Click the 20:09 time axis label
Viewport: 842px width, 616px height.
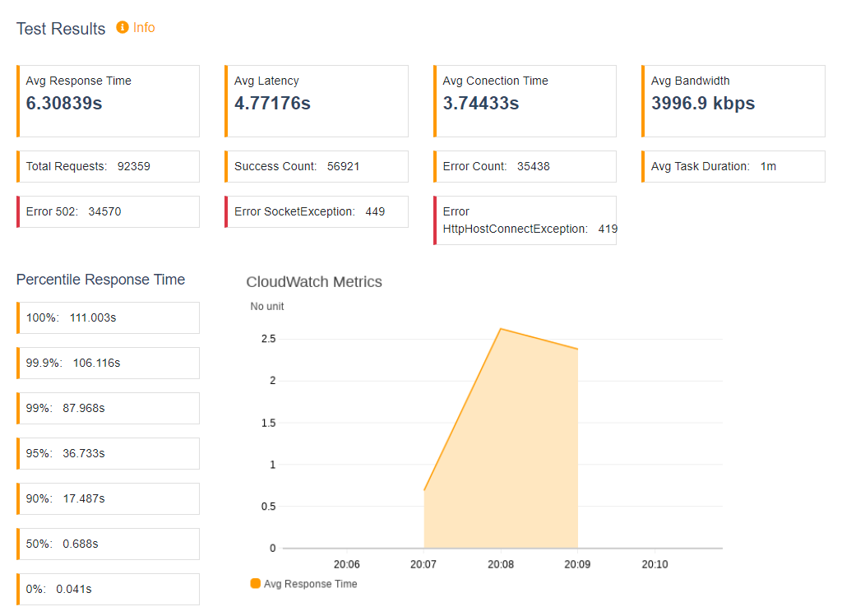[x=577, y=564]
